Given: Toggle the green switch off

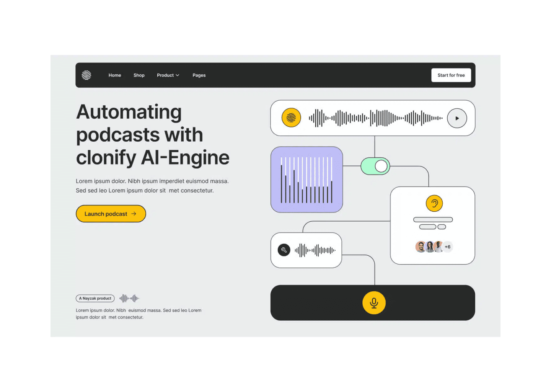Looking at the screenshot, I should coord(375,166).
